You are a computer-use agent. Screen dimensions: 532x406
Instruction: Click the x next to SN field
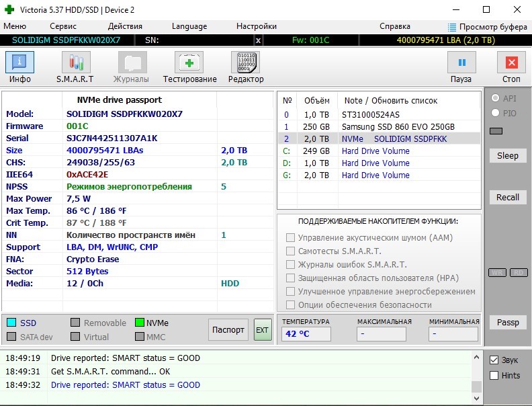click(258, 40)
